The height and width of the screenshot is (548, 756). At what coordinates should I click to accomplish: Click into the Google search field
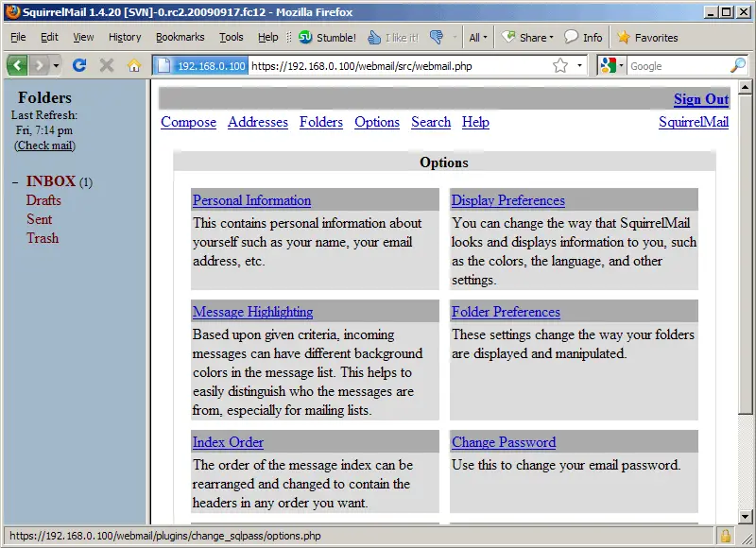coord(679,66)
